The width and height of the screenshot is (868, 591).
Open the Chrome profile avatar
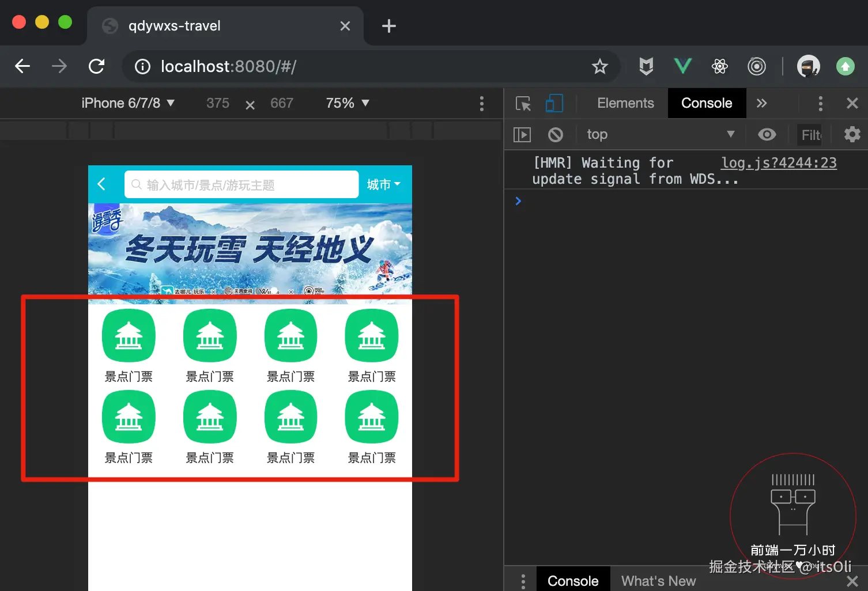(x=808, y=66)
